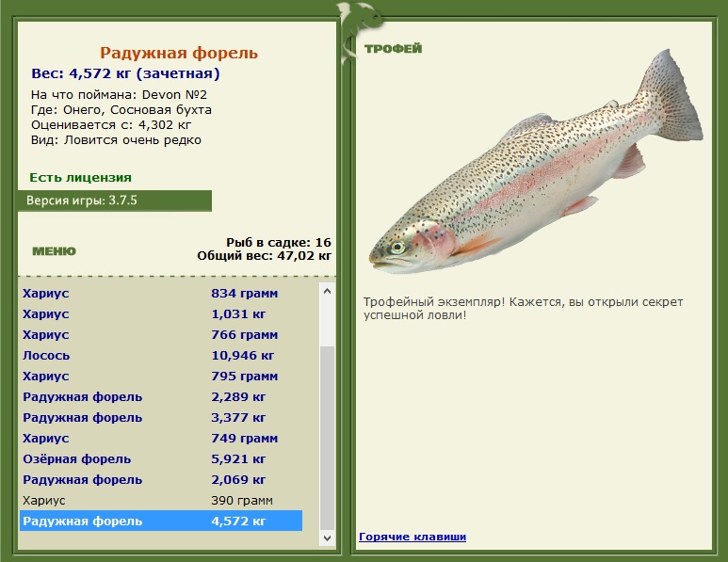Click the Трофейный экземпляр description text
This screenshot has height=562, width=728.
[x=524, y=309]
